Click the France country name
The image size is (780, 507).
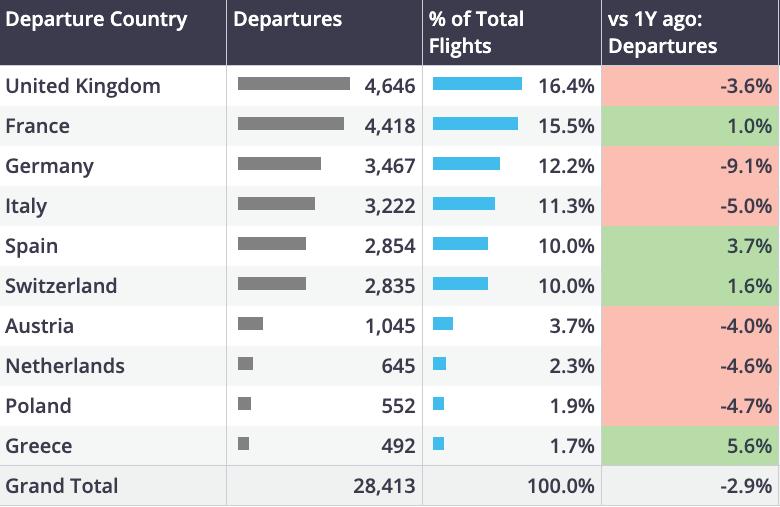coord(38,126)
